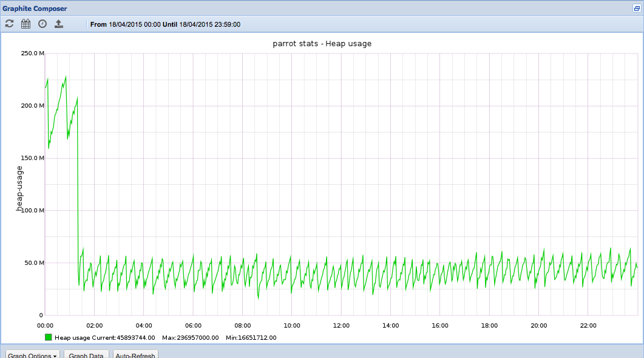Click the 'Min:16651712.00' legend value
The width and height of the screenshot is (644, 358).
coord(251,337)
